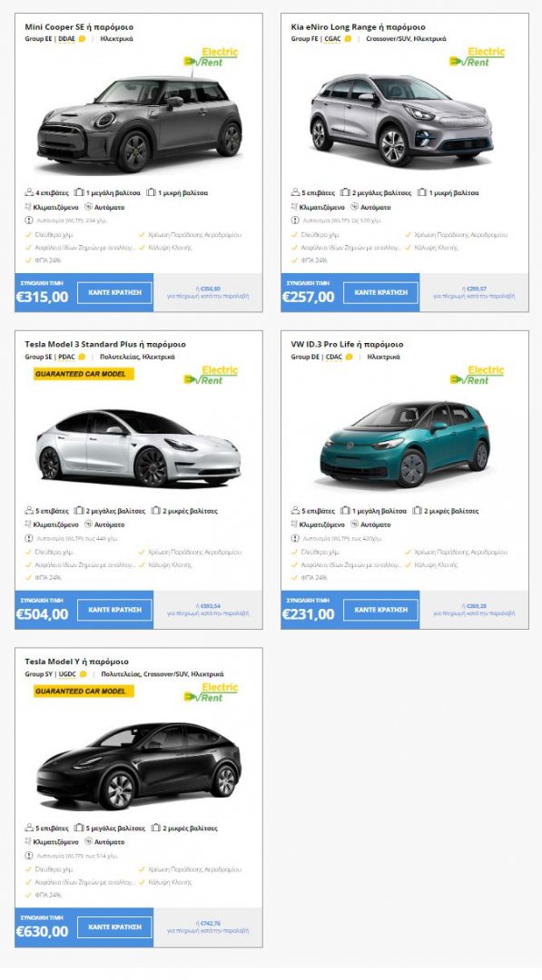The height and width of the screenshot is (980, 542).
Task: Click the yellow info icon next to UGDC
Action: point(84,674)
